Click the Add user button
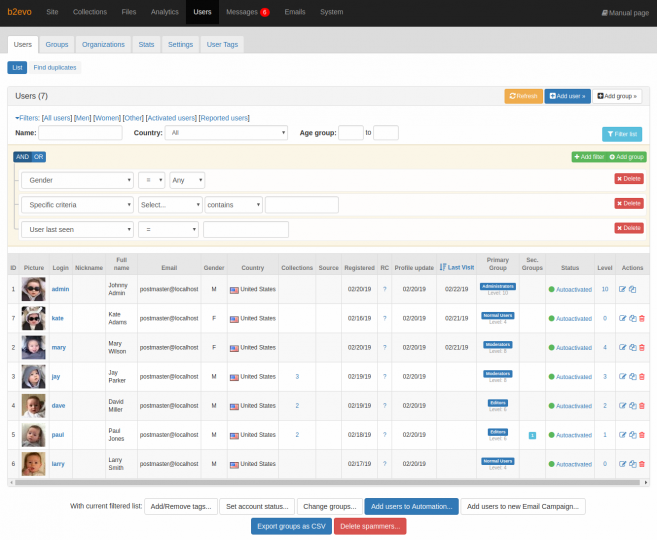Viewport: 657px width, 540px height. coord(567,96)
